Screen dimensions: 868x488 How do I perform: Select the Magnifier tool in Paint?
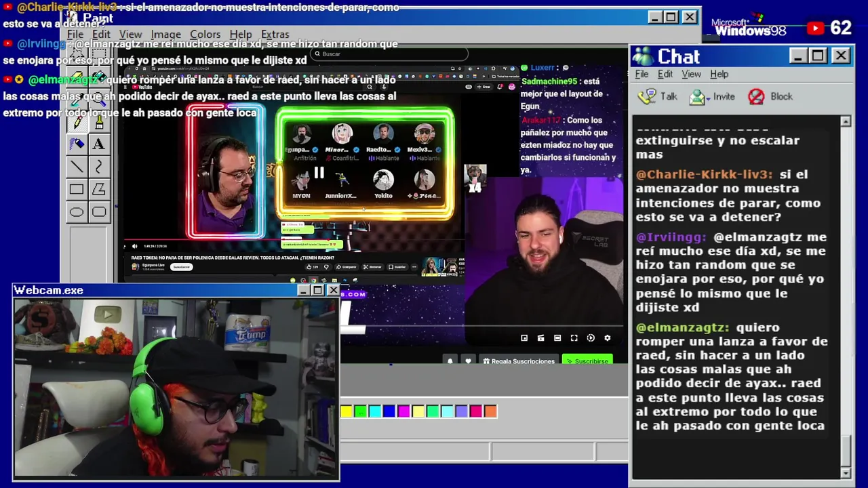click(99, 99)
